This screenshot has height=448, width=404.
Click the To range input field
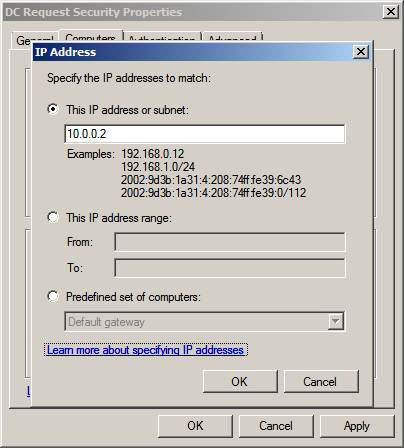click(230, 268)
